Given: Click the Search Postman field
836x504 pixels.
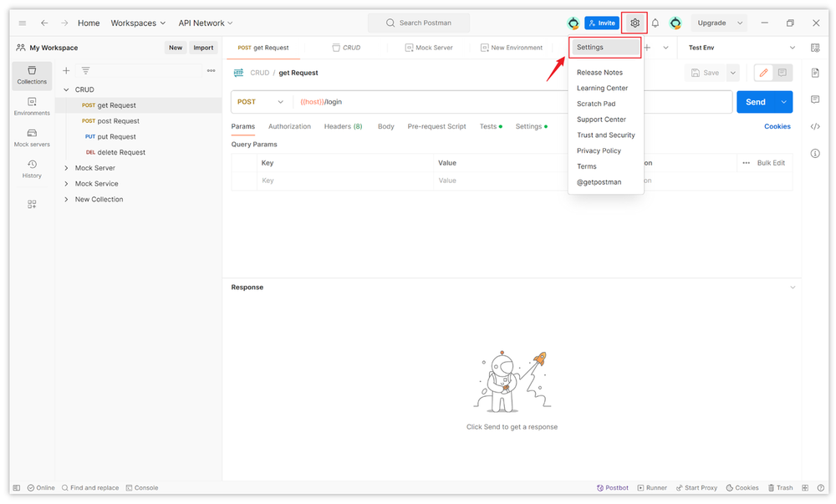Looking at the screenshot, I should (x=419, y=23).
